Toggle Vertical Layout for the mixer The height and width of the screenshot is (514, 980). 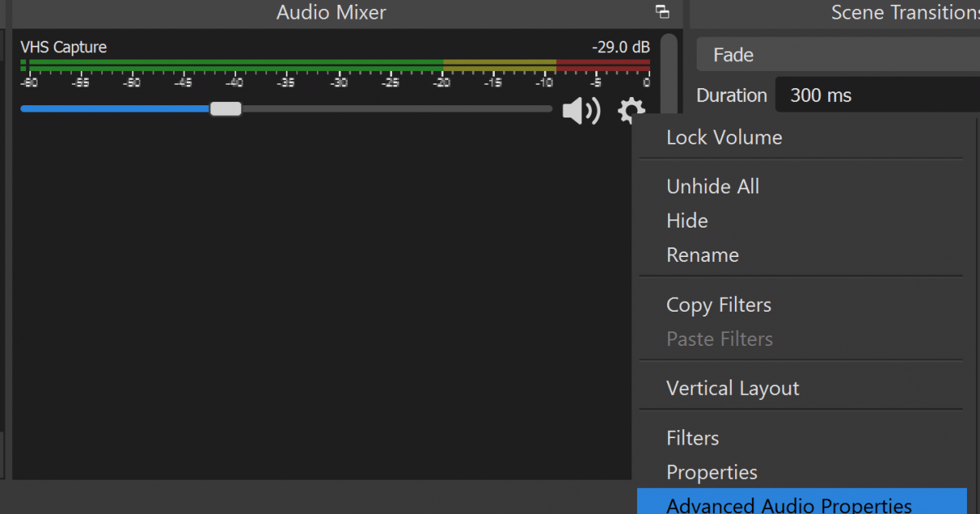pos(733,389)
